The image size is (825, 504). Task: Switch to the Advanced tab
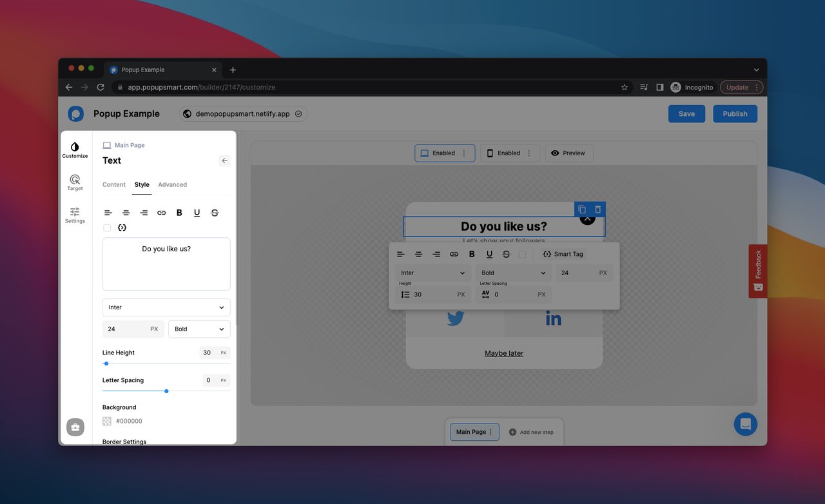pos(172,184)
